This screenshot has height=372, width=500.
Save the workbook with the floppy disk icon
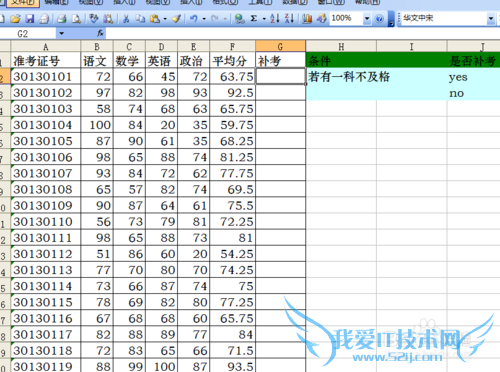30,19
